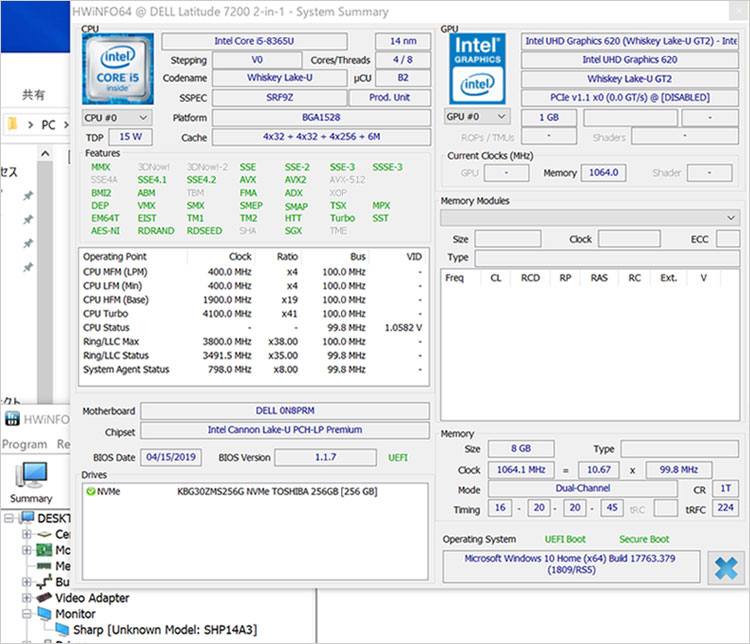Click PC in the Explorer address breadcrumb
Viewport: 750px width, 644px height.
(x=47, y=125)
